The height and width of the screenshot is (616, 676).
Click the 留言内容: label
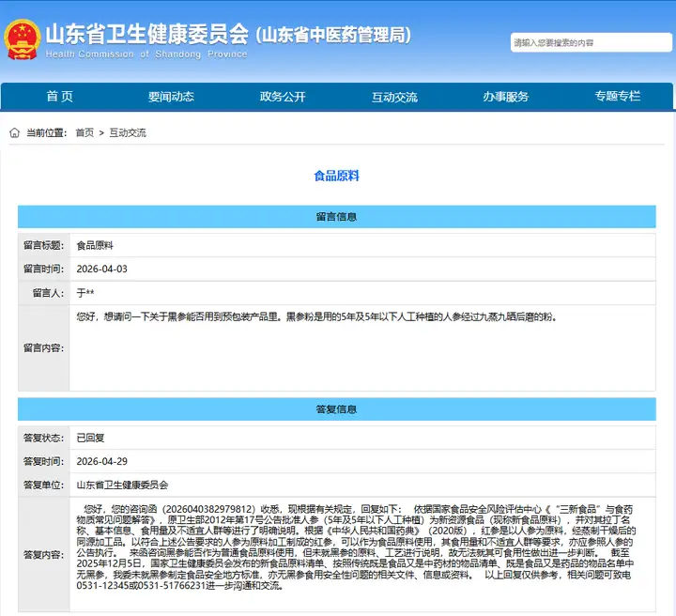pyautogui.click(x=43, y=347)
